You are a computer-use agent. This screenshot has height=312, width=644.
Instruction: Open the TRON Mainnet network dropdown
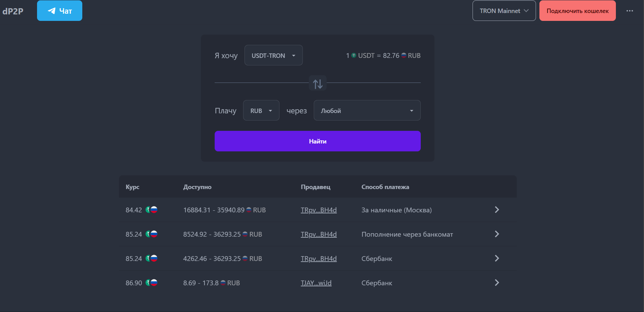504,11
